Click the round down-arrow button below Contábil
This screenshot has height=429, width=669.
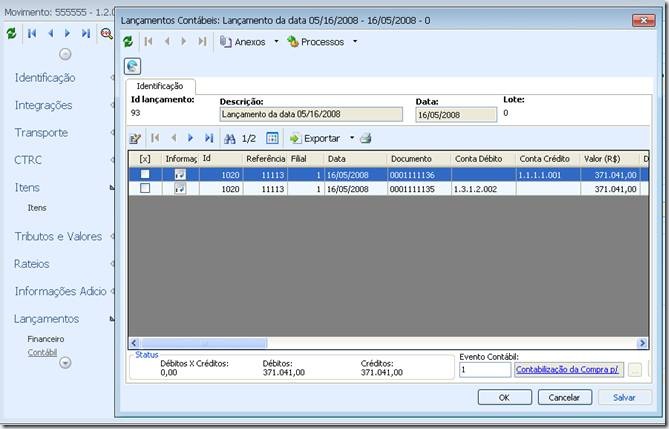(x=65, y=363)
